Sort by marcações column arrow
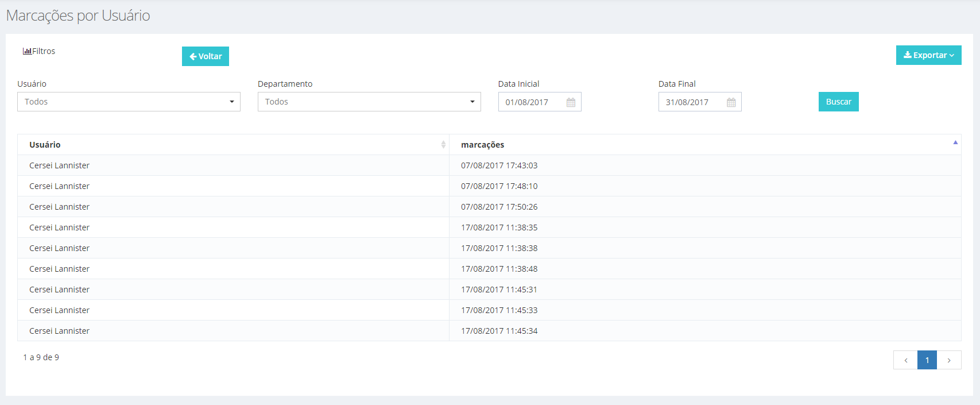Screen dimensions: 980x405 coord(955,142)
